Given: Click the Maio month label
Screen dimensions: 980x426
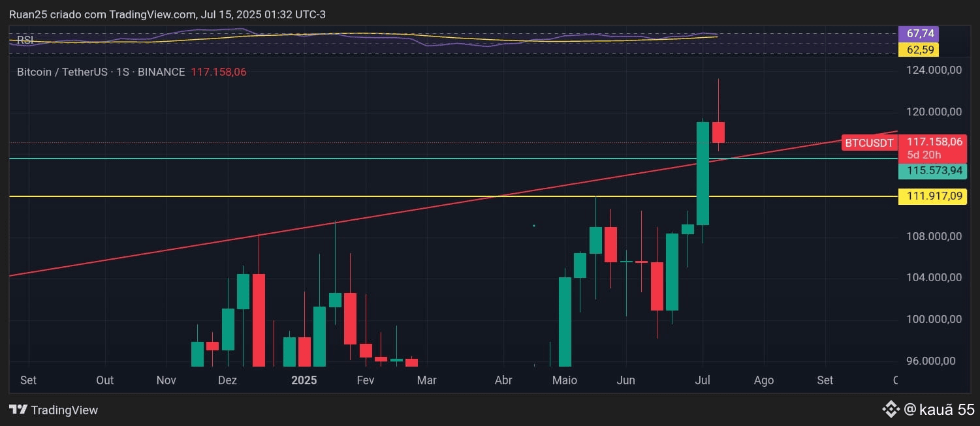Looking at the screenshot, I should point(565,380).
